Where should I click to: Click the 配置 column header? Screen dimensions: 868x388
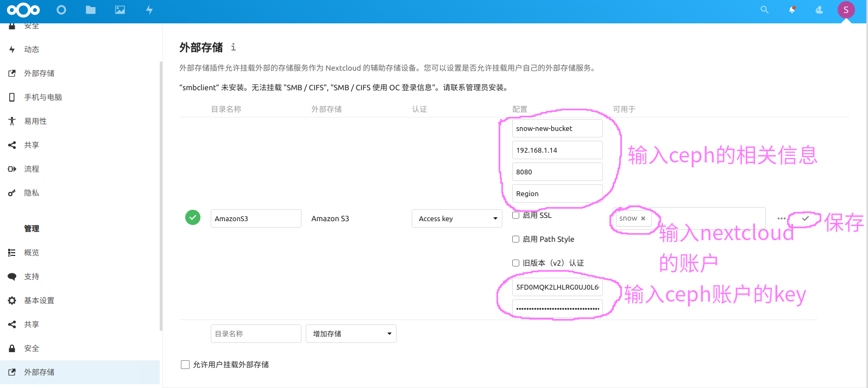[x=520, y=109]
